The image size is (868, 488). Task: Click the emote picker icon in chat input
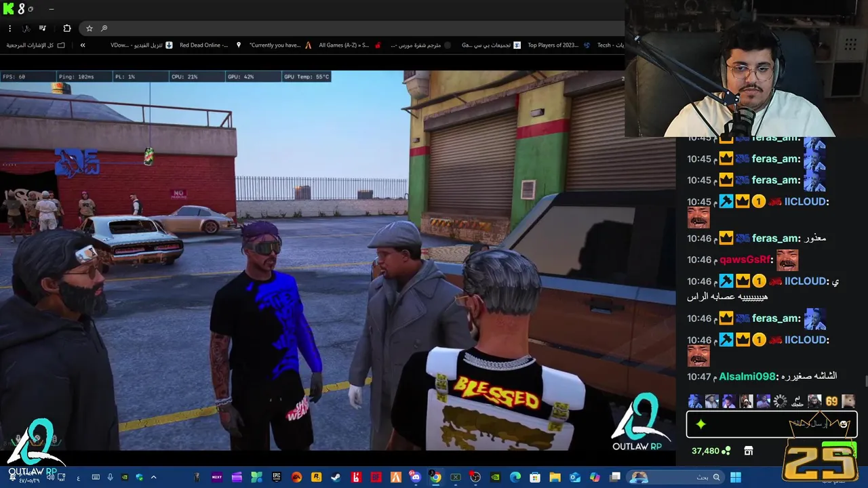[844, 424]
